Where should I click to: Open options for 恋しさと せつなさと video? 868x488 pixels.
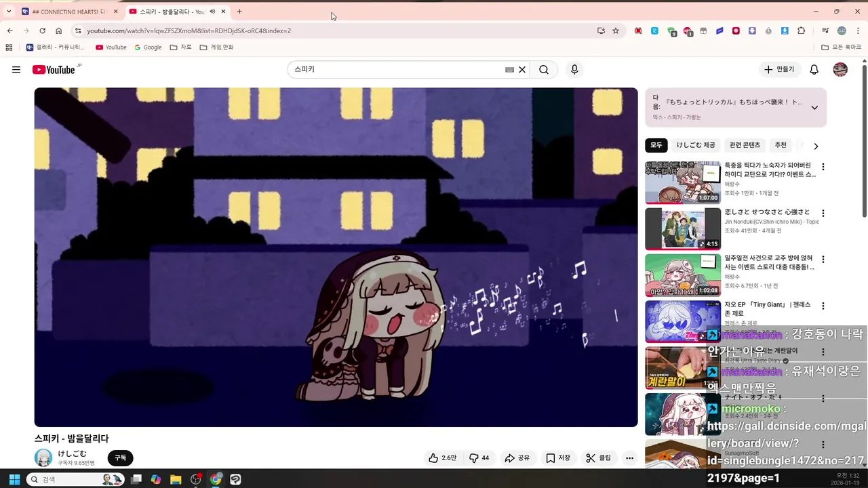823,213
